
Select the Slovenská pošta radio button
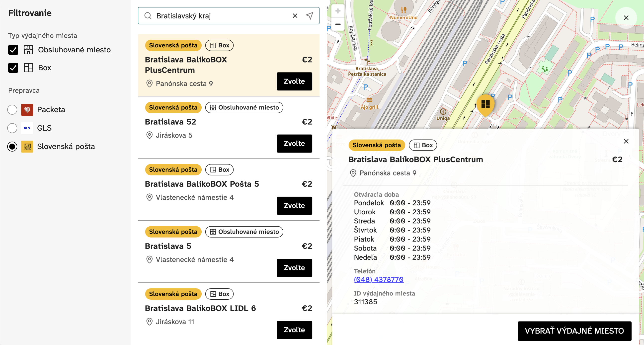12,147
